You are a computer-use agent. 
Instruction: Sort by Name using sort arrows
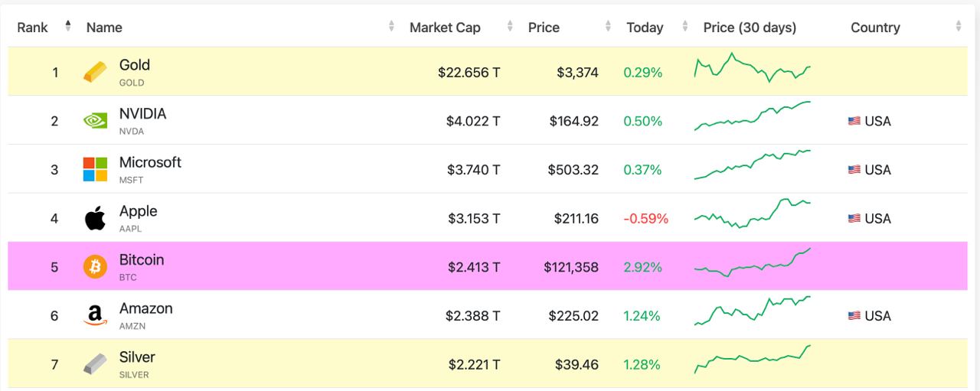coord(391,27)
